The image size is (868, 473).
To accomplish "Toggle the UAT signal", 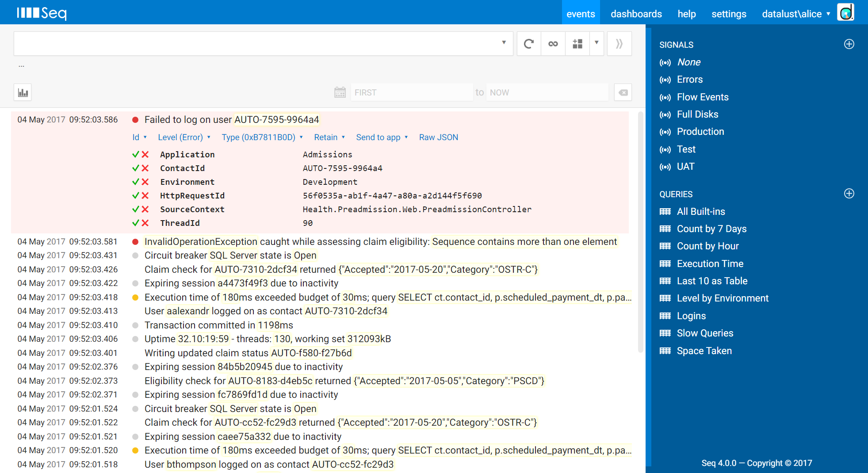I will pos(685,167).
